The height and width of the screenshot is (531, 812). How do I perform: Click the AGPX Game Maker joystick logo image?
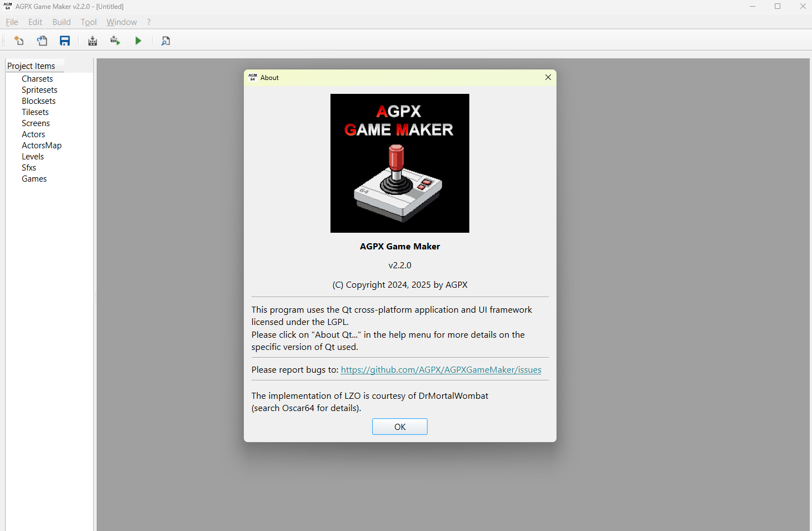[400, 163]
